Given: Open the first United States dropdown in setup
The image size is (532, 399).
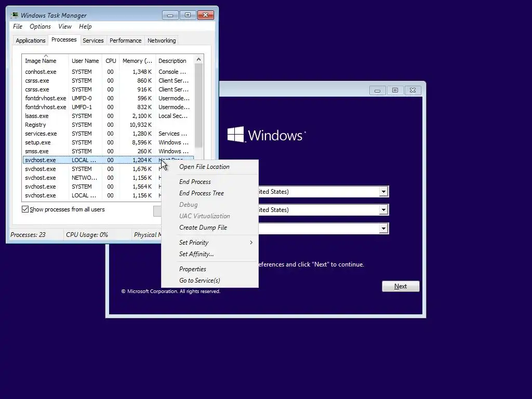Looking at the screenshot, I should coord(383,191).
